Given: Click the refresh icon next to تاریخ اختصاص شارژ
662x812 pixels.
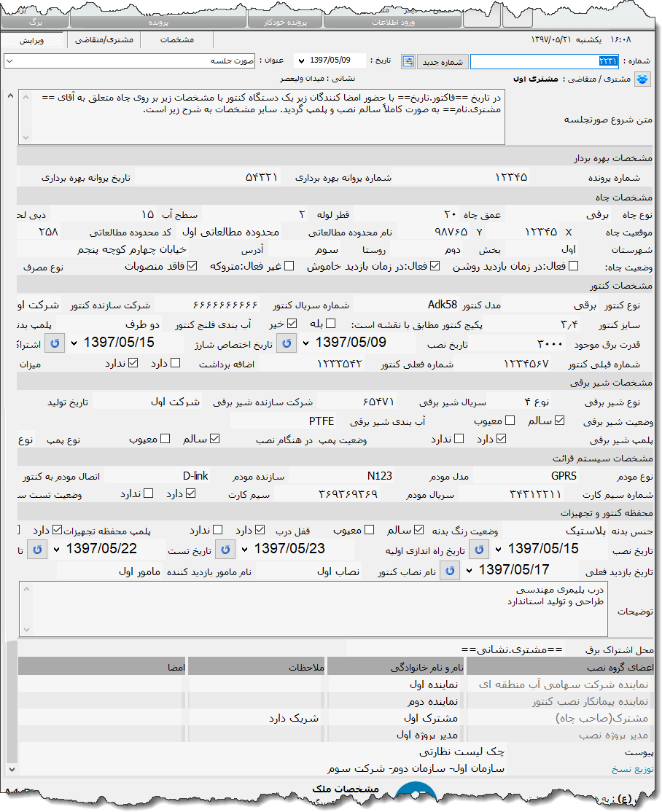Looking at the screenshot, I should 55,343.
